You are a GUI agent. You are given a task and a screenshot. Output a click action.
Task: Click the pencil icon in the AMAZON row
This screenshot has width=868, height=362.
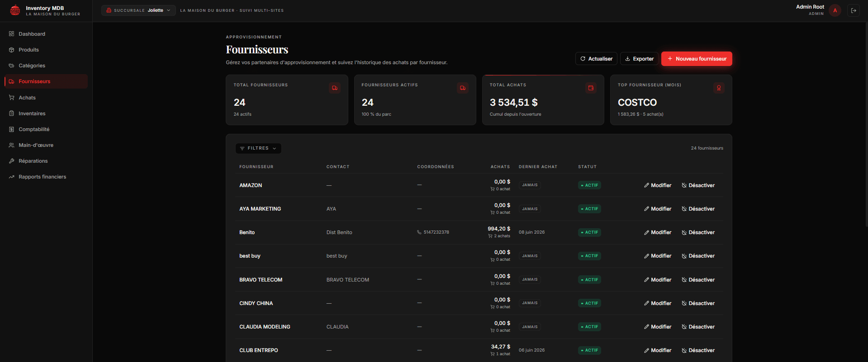click(647, 185)
